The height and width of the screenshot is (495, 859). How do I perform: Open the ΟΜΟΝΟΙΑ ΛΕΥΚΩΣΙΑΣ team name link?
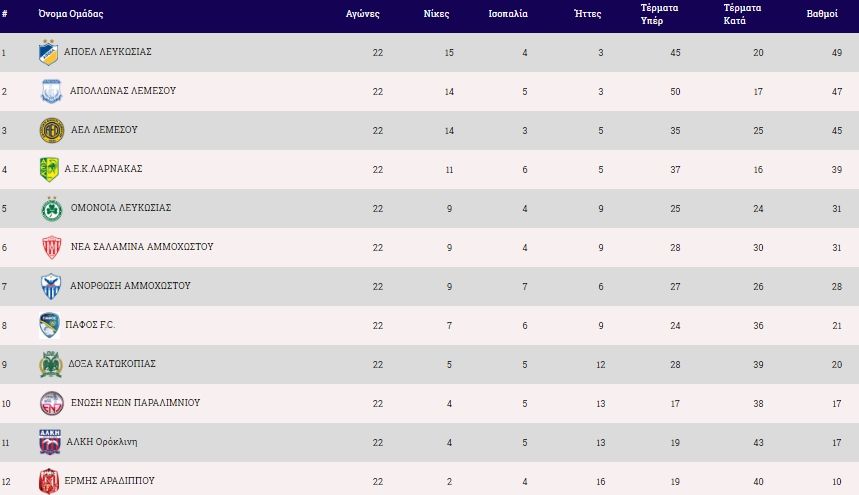121,208
